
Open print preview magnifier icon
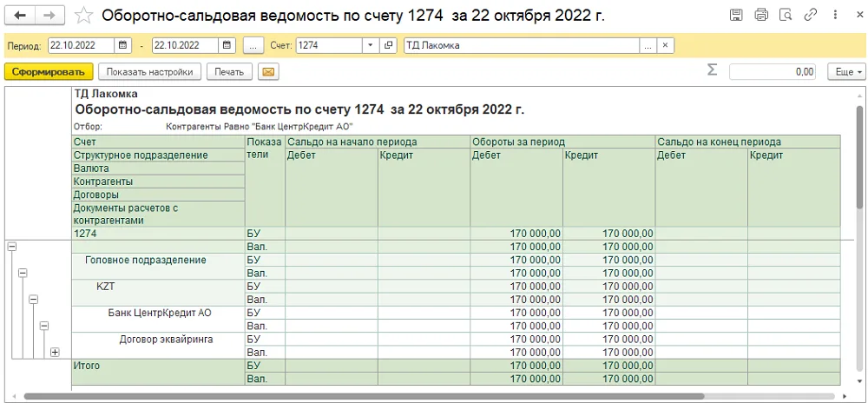786,15
